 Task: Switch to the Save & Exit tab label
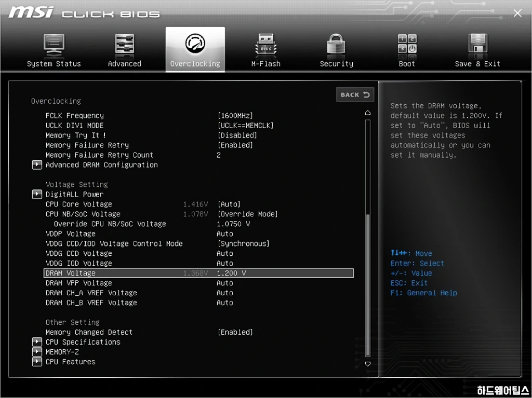(478, 64)
